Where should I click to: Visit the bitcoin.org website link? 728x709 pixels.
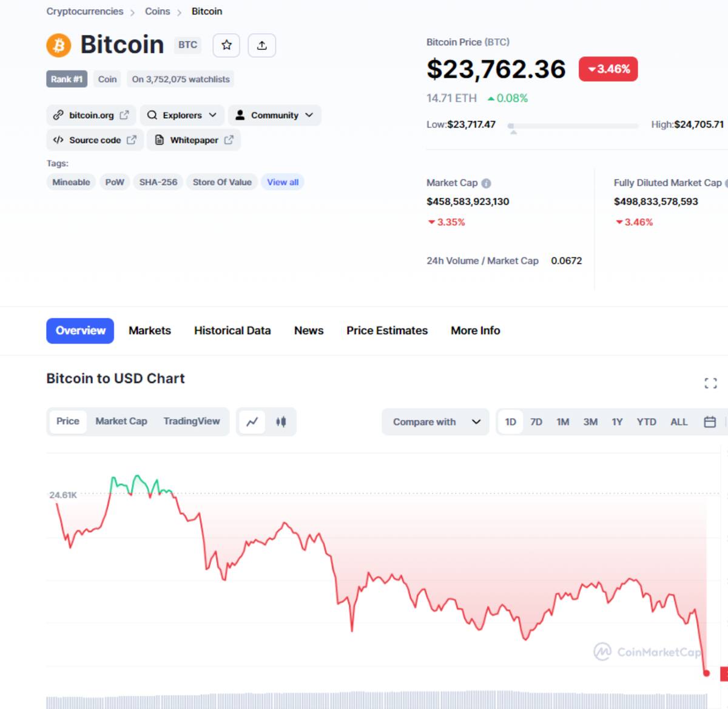[x=91, y=115]
